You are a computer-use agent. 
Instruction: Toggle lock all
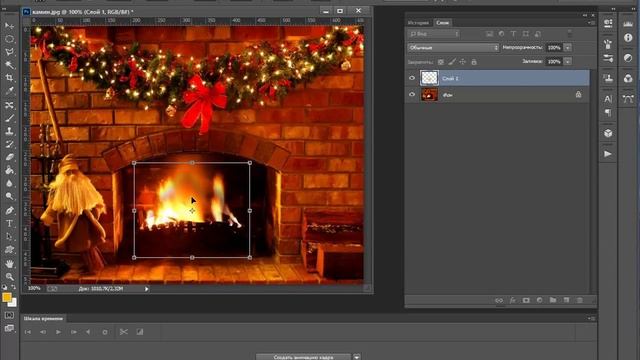point(473,62)
